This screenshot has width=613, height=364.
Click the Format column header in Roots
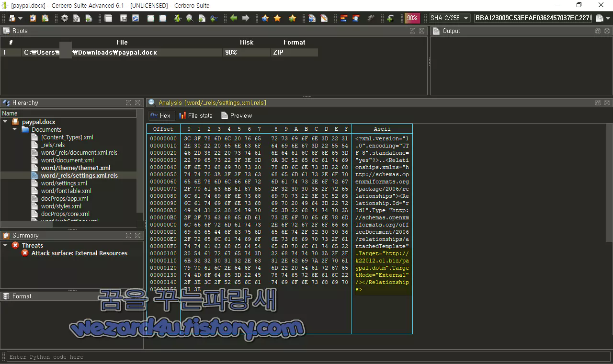click(x=294, y=42)
